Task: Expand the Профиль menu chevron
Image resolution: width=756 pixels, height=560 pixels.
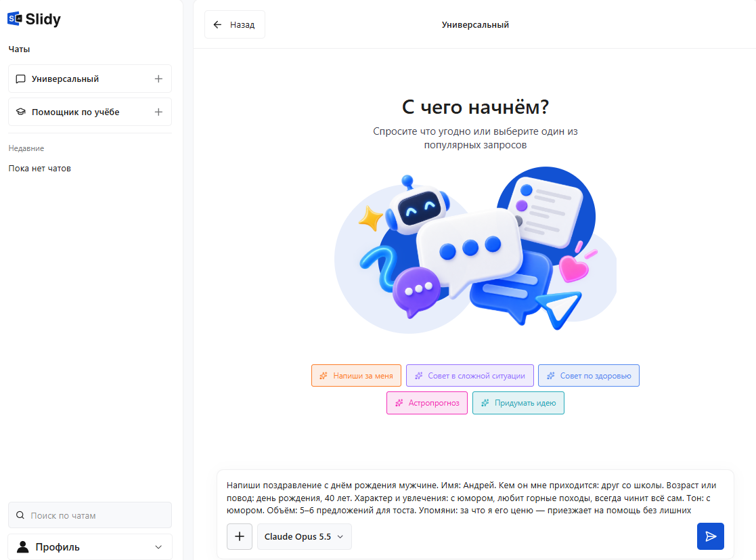Action: click(158, 547)
